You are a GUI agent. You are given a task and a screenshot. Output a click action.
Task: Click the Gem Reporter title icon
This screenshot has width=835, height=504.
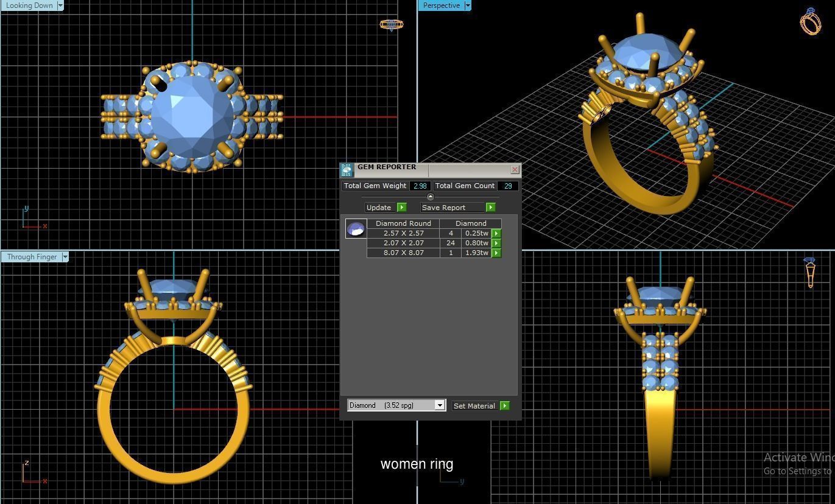coord(347,170)
